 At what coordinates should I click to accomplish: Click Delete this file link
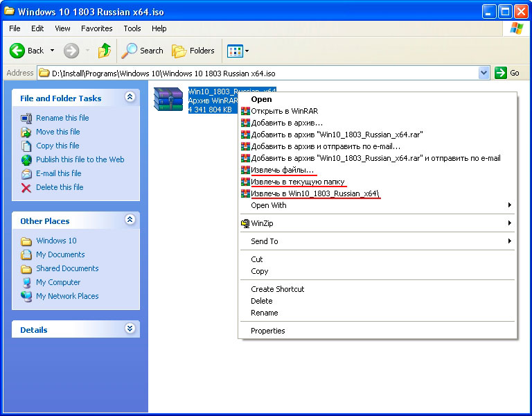(60, 187)
